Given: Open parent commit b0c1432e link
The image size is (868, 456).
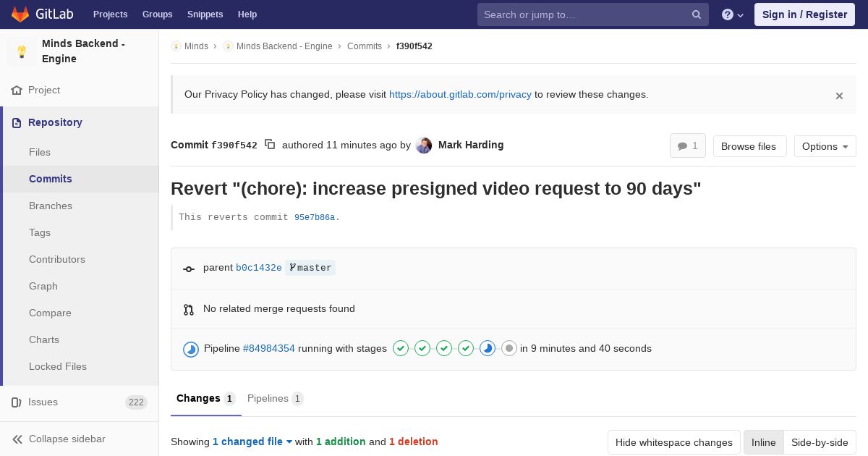Looking at the screenshot, I should [x=258, y=268].
